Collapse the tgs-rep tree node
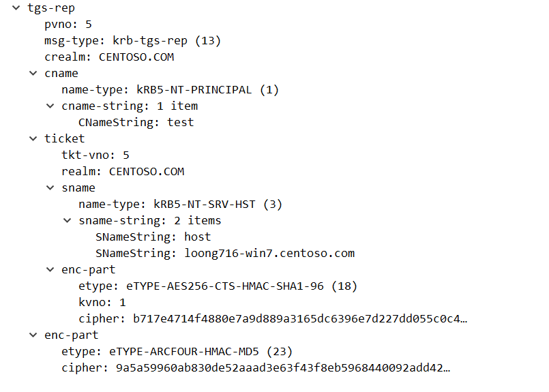549x392 pixels. tap(16, 8)
